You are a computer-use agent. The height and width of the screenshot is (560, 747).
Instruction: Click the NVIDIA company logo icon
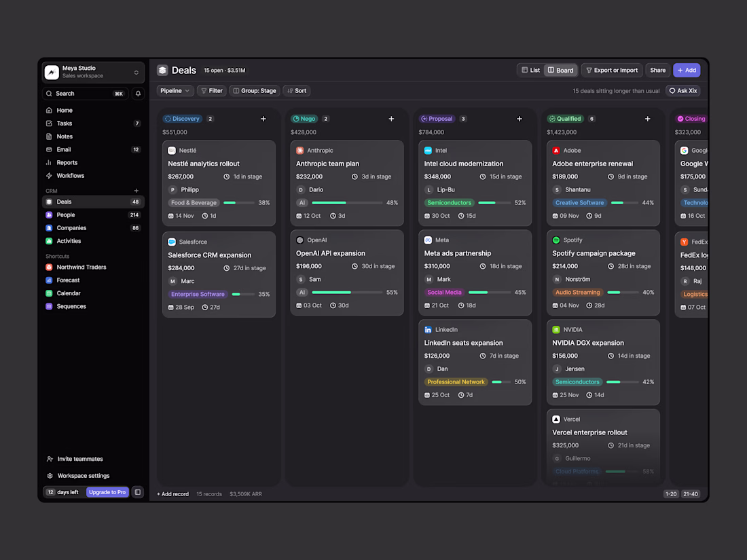pyautogui.click(x=556, y=329)
